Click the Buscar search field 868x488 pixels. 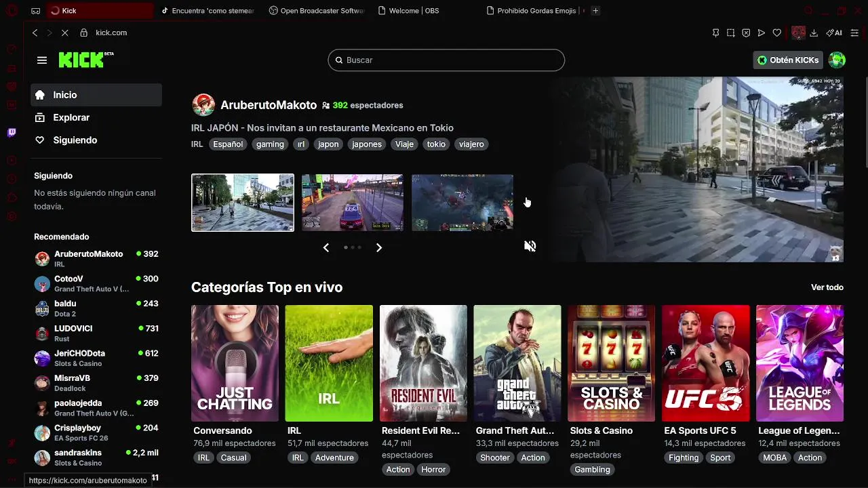[x=446, y=60]
